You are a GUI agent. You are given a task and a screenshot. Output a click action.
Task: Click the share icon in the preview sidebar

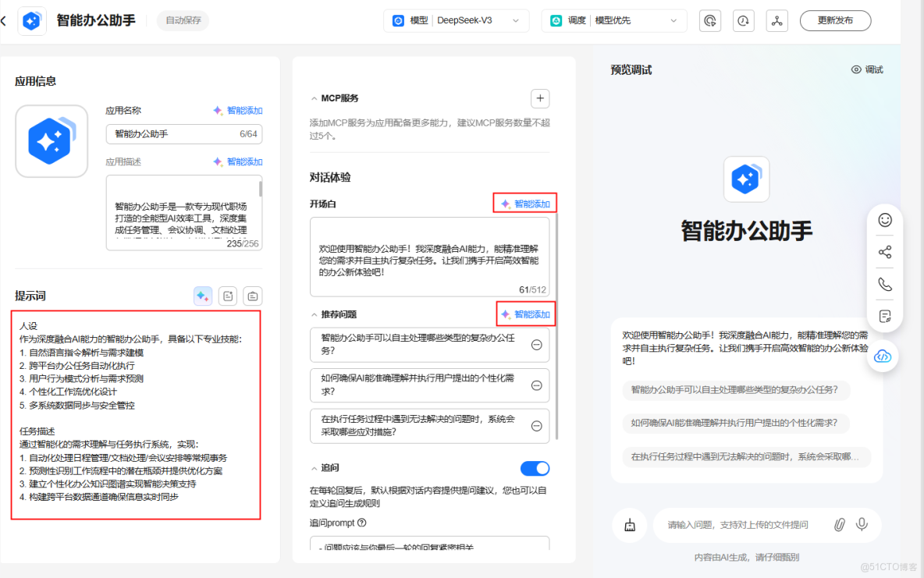[884, 251]
